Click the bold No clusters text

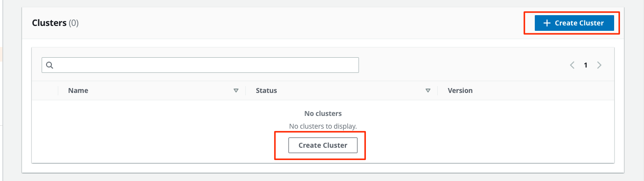323,113
